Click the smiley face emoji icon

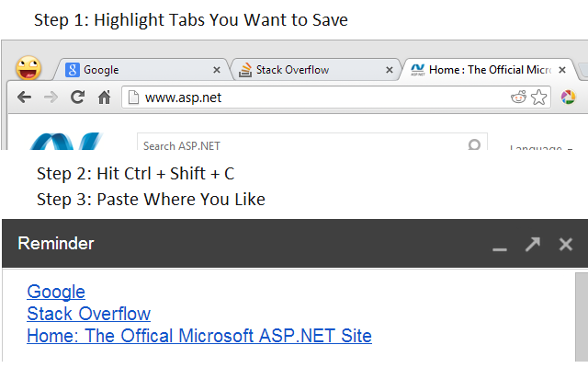coord(29,67)
